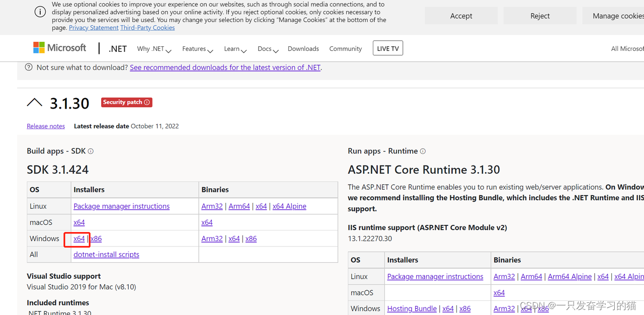Click the October 11, 2022 release date
The width and height of the screenshot is (644, 315).
(154, 126)
